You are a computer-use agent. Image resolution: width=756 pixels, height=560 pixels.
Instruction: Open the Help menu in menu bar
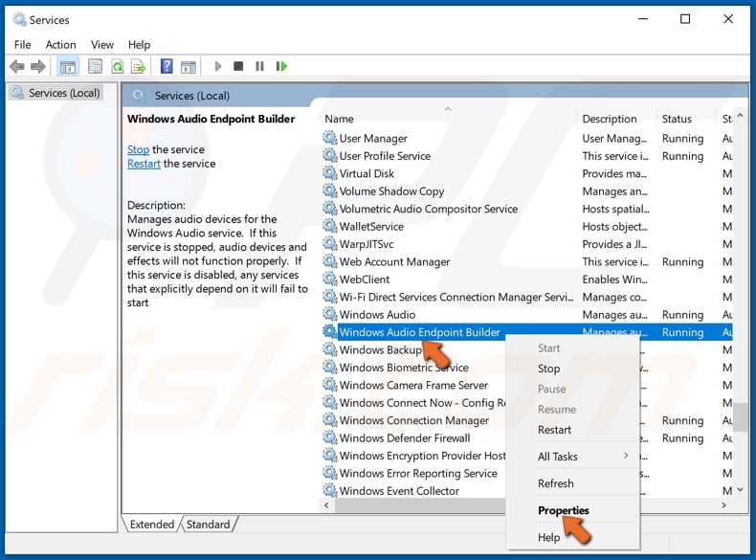click(140, 45)
